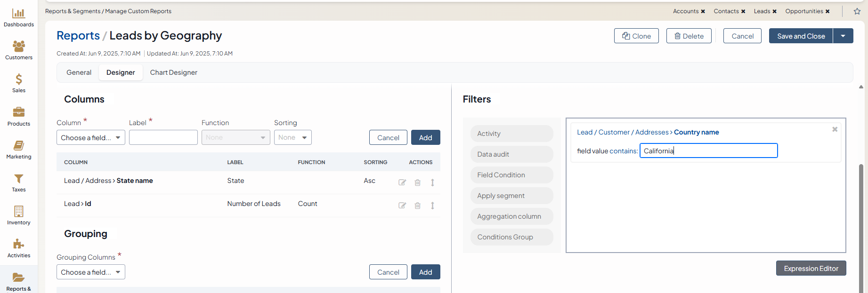
Task: Click the Reports breadcrumb link
Action: [78, 36]
